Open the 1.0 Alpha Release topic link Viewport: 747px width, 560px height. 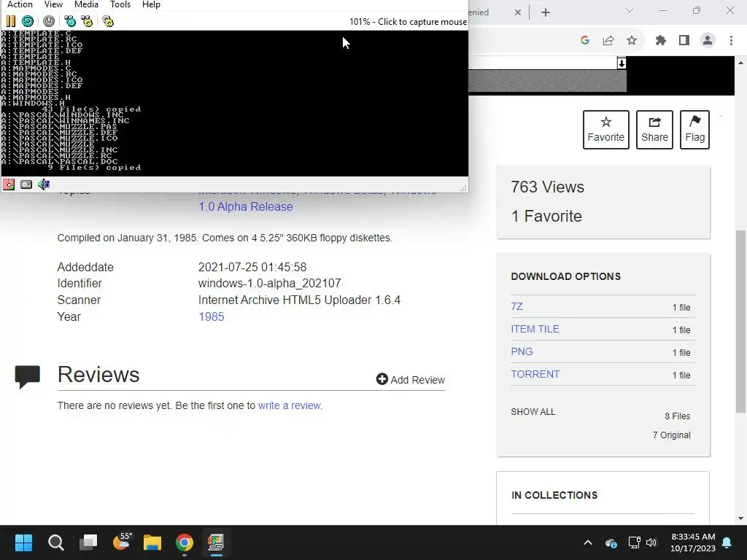[245, 206]
